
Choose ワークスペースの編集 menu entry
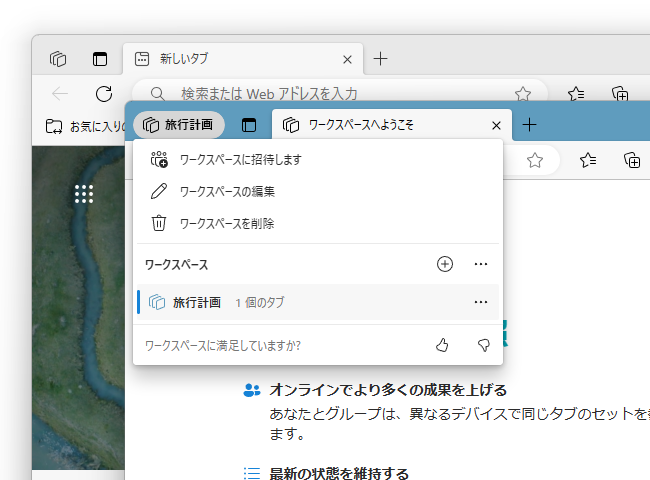(x=318, y=192)
